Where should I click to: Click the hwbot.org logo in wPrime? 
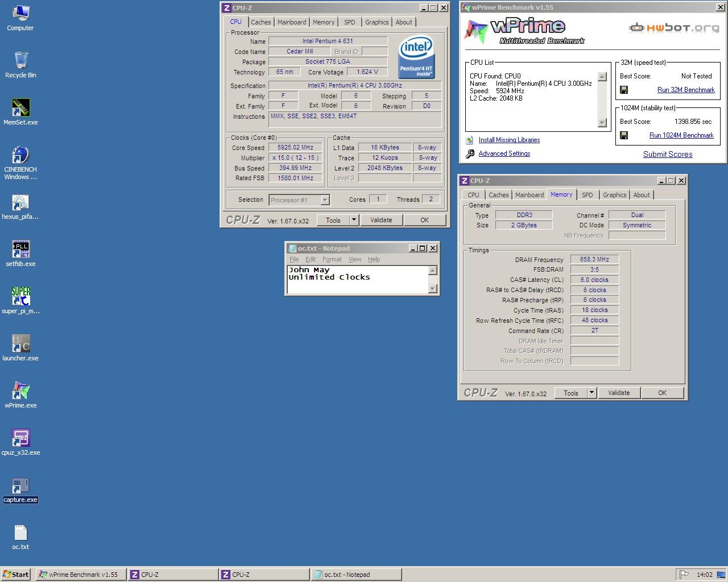[x=674, y=28]
